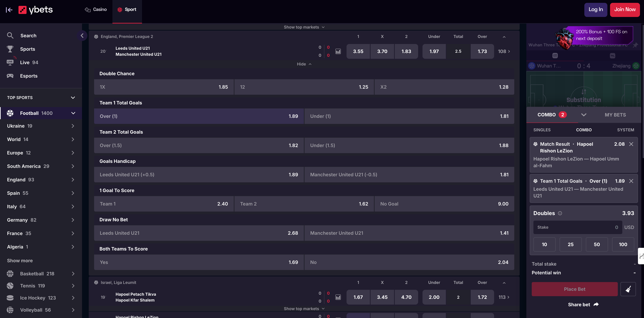The width and height of the screenshot is (644, 318).
Task: Pin the Wuhan vs Zhejiang live widget
Action: (635, 45)
